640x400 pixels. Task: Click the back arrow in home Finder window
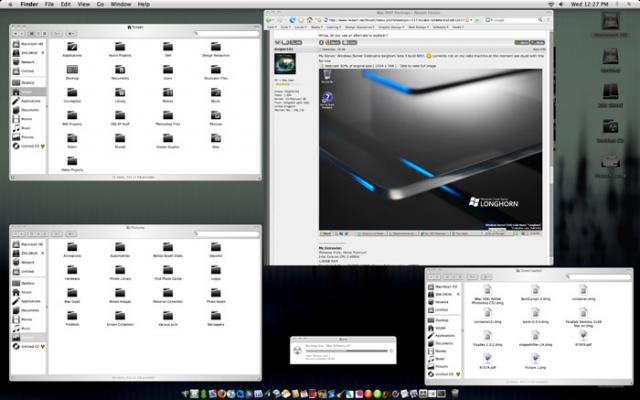[x=16, y=33]
